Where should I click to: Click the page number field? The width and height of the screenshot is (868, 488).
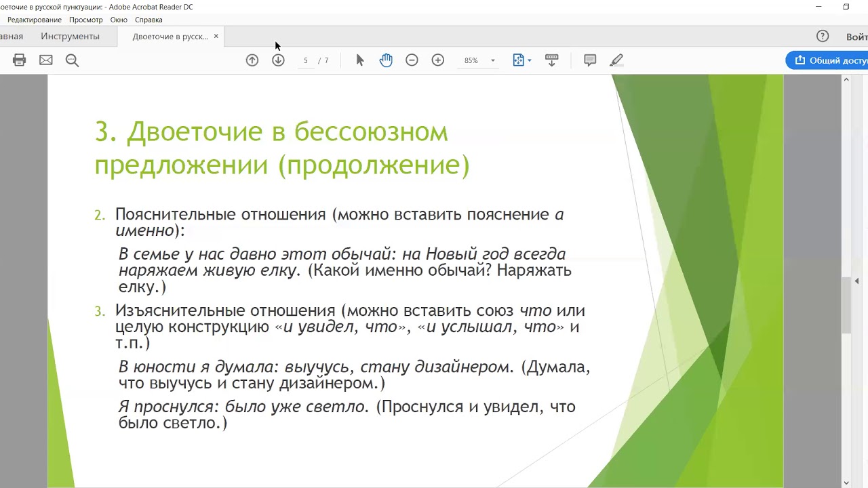306,60
